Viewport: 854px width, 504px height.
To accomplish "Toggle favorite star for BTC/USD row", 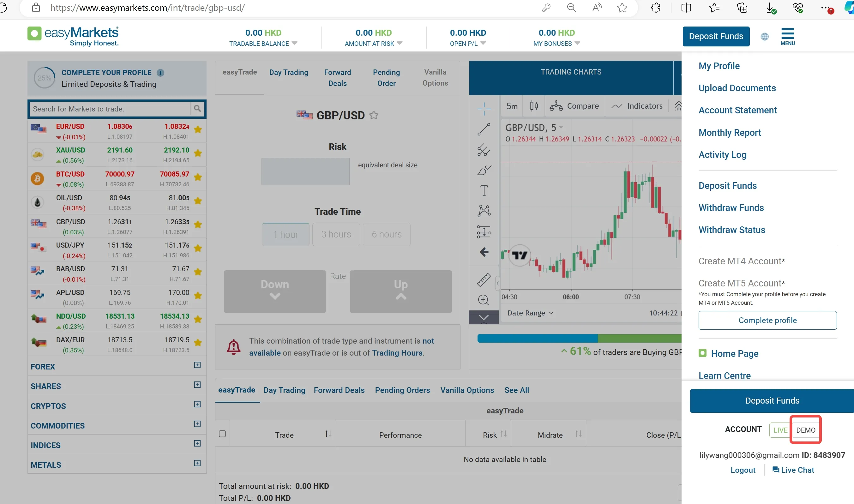I will tap(198, 177).
